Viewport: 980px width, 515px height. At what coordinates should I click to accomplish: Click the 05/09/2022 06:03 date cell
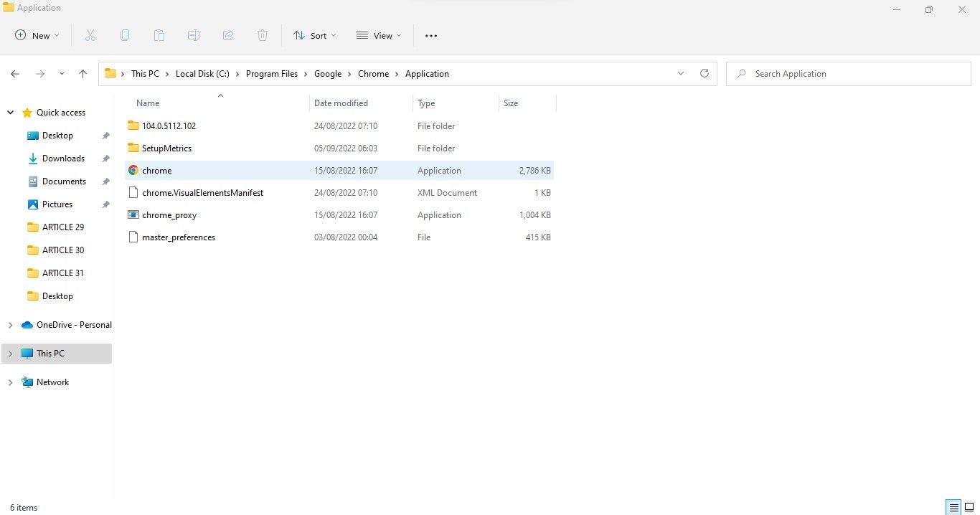pyautogui.click(x=346, y=148)
